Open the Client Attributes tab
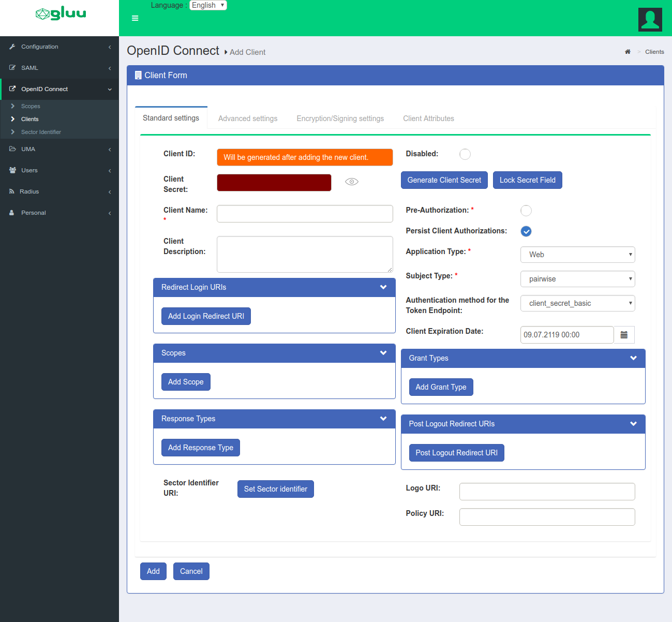Screen dimensions: 672x622 pyautogui.click(x=428, y=119)
